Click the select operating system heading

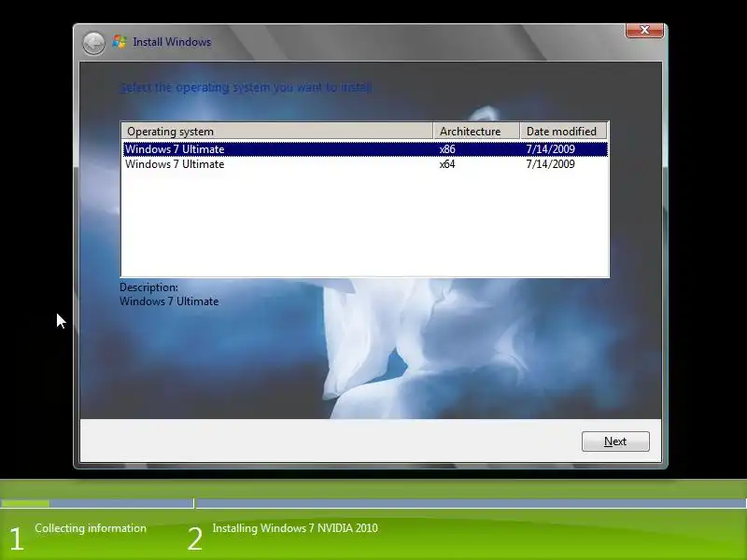pyautogui.click(x=246, y=88)
